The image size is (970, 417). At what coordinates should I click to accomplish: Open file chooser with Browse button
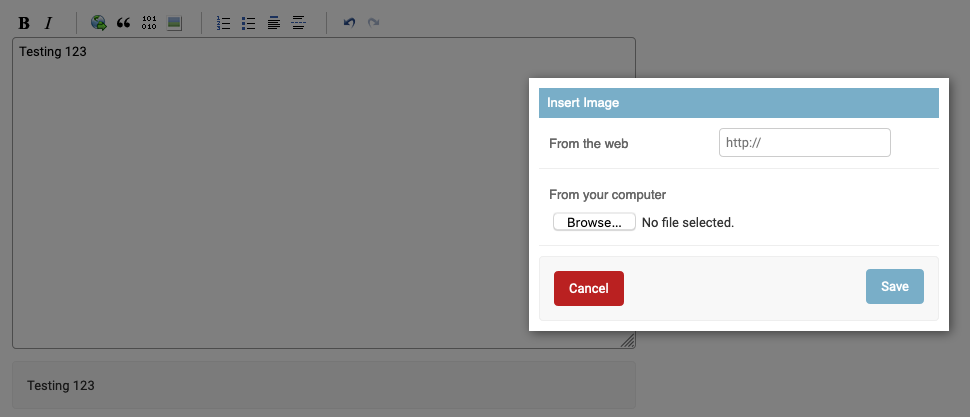(x=594, y=222)
